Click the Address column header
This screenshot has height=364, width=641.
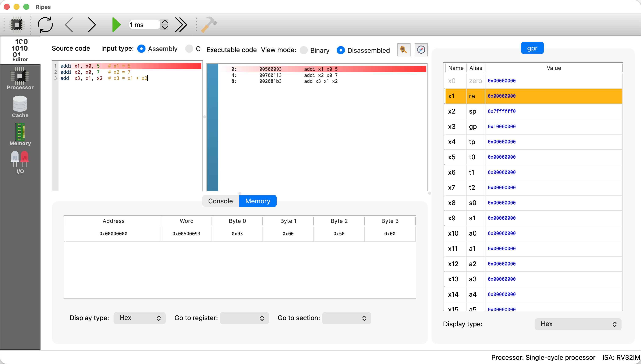coord(113,221)
